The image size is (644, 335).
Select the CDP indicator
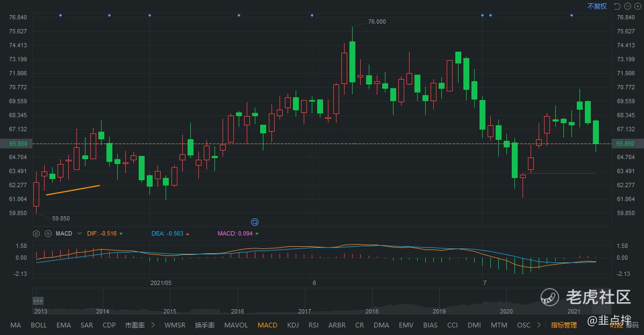click(x=109, y=325)
